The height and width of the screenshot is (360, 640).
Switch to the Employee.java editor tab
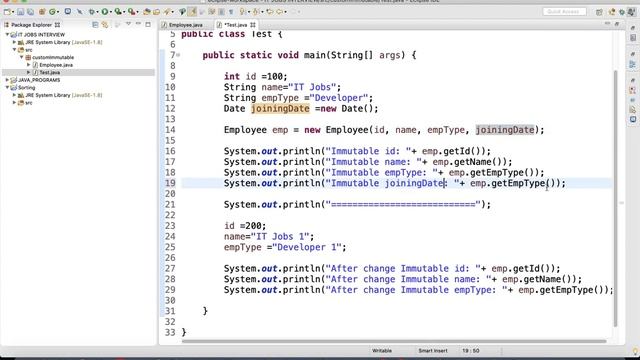coord(186,25)
